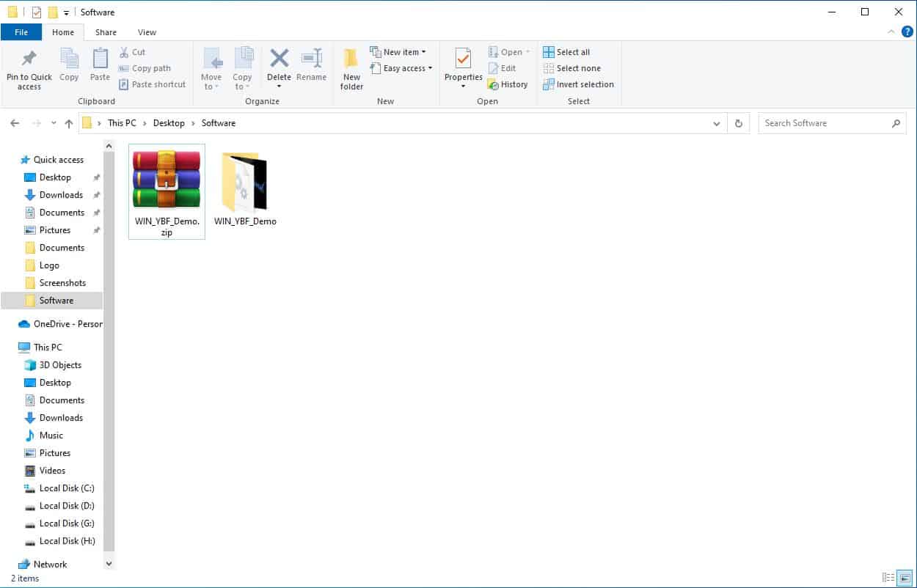Open address bar history dropdown

(717, 123)
